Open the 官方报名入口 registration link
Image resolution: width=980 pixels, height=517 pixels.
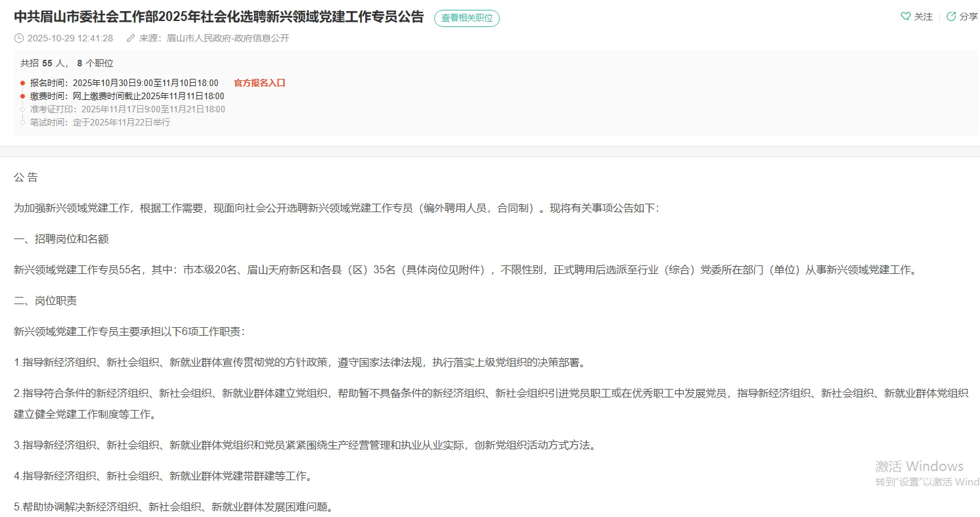pos(259,83)
